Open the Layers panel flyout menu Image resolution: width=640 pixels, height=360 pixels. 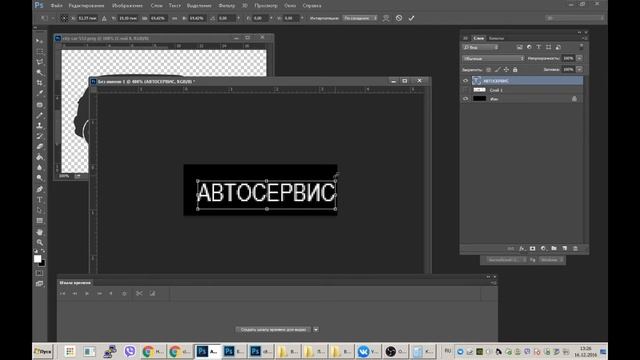(584, 38)
